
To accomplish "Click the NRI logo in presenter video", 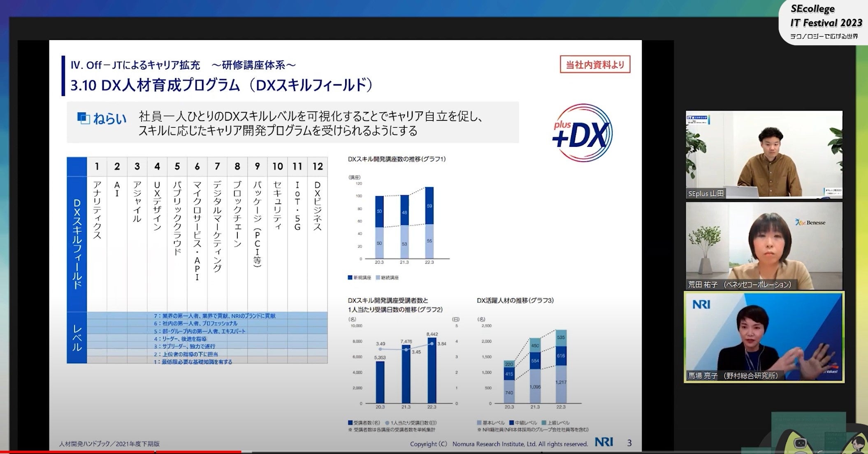I will point(701,305).
